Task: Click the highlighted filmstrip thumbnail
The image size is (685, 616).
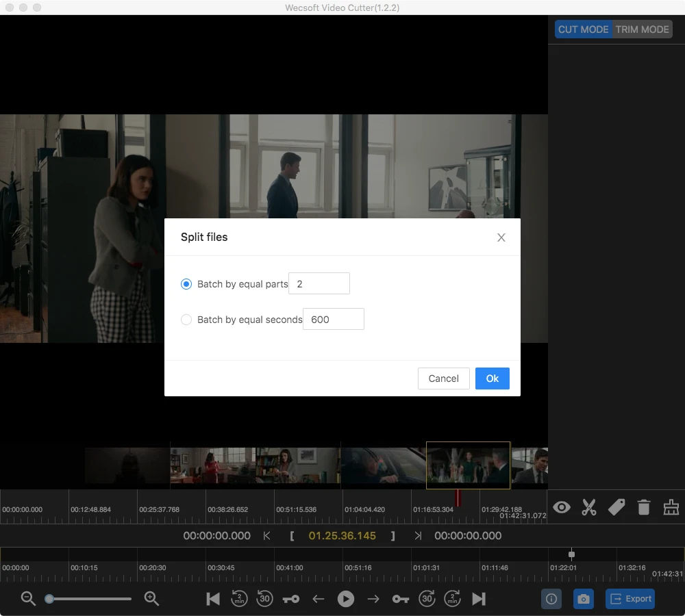Action: (x=468, y=465)
